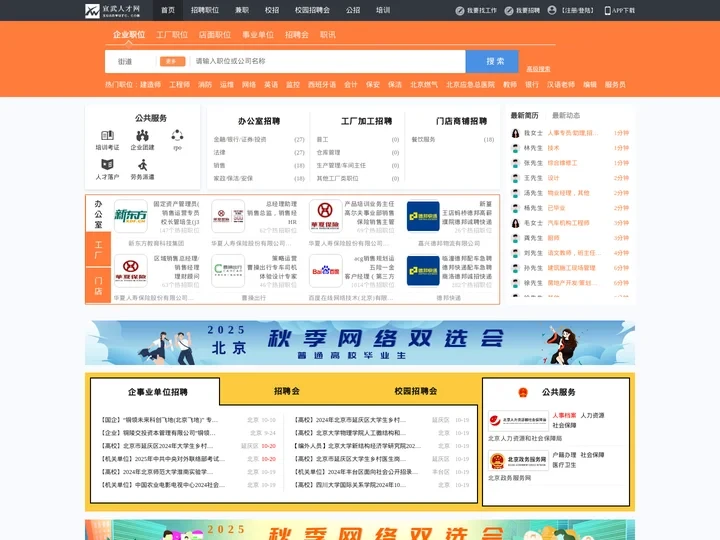Select the 店面职位 search tab
The image size is (720, 540).
(215, 34)
